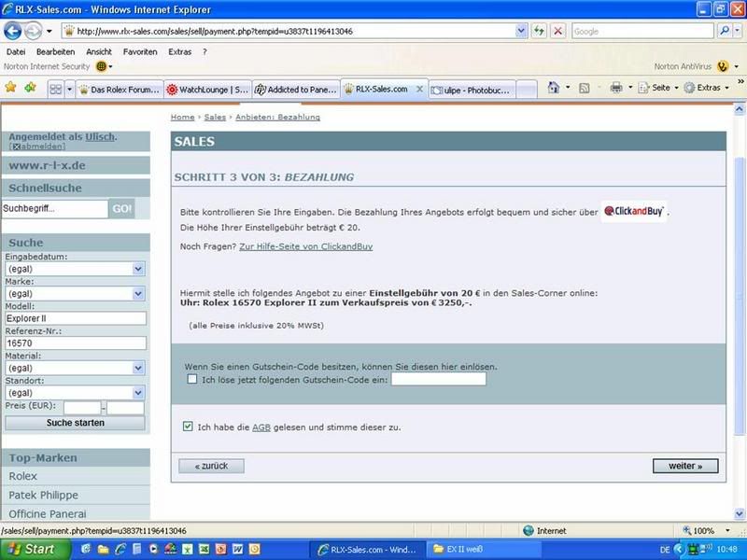Click the Norton AntiVirus icon
This screenshot has height=560, width=747.
pos(723,66)
